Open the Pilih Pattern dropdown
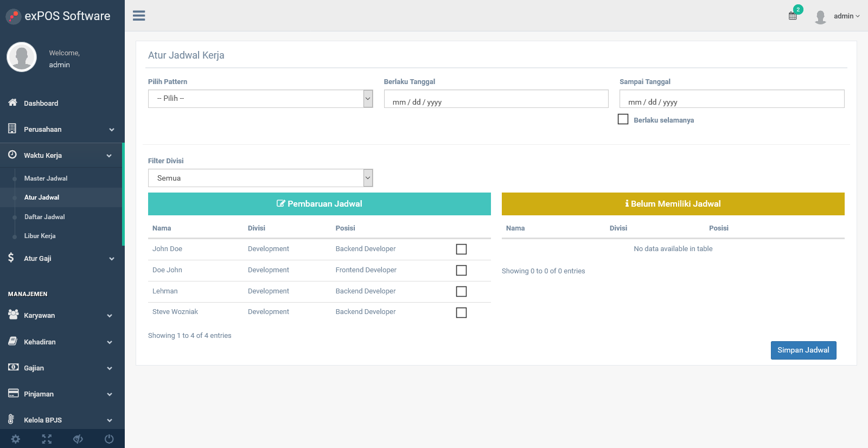The image size is (868, 448). tap(260, 99)
